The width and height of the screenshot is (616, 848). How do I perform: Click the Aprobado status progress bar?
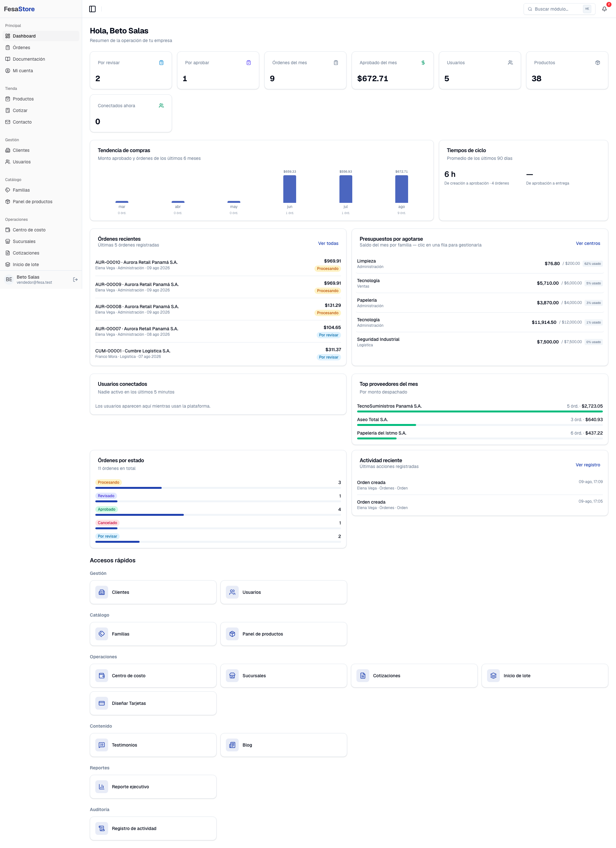(x=218, y=515)
